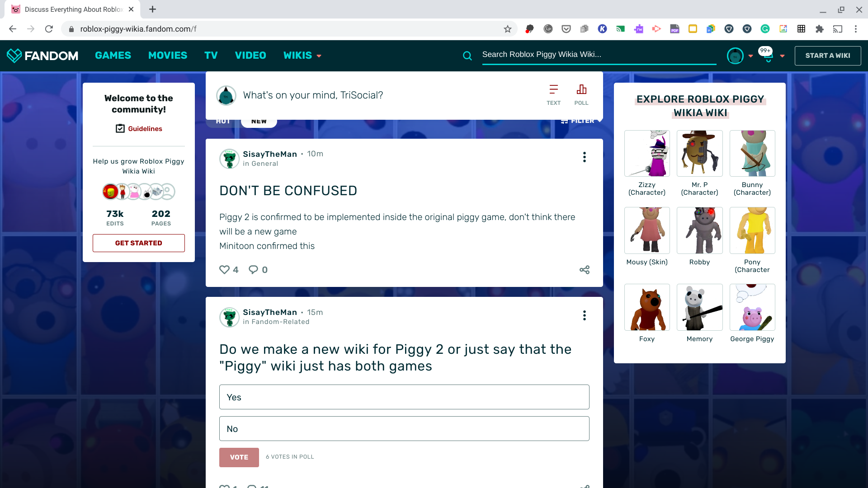
Task: Click the three-dot menu icon on first post
Action: pos(584,157)
